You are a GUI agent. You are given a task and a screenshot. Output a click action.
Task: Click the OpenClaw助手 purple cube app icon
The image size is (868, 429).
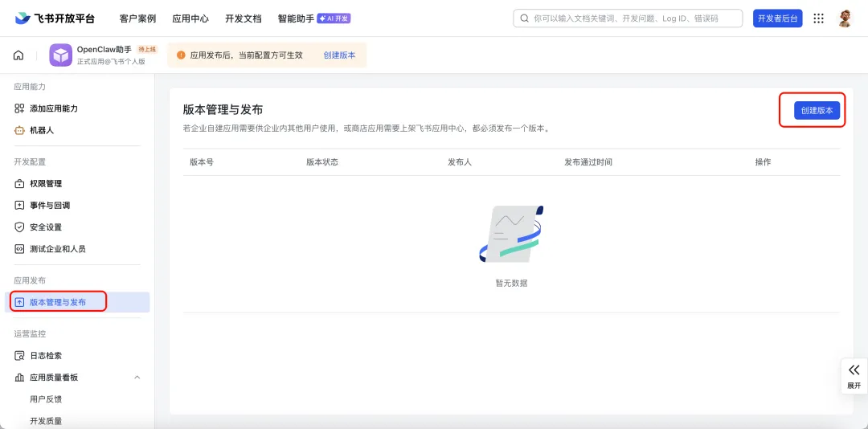[x=61, y=55]
